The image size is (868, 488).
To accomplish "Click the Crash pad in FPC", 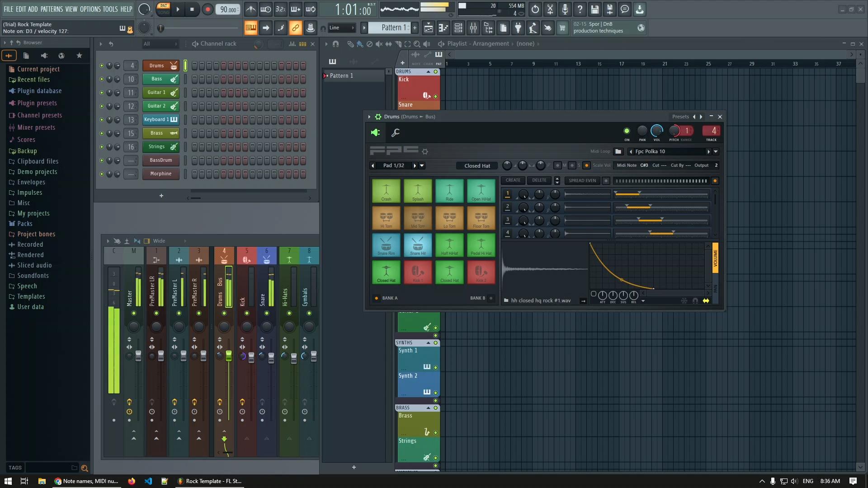I will coord(386,191).
